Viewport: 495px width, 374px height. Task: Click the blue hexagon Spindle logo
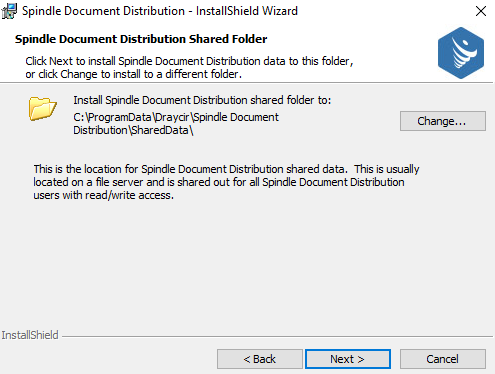[461, 53]
